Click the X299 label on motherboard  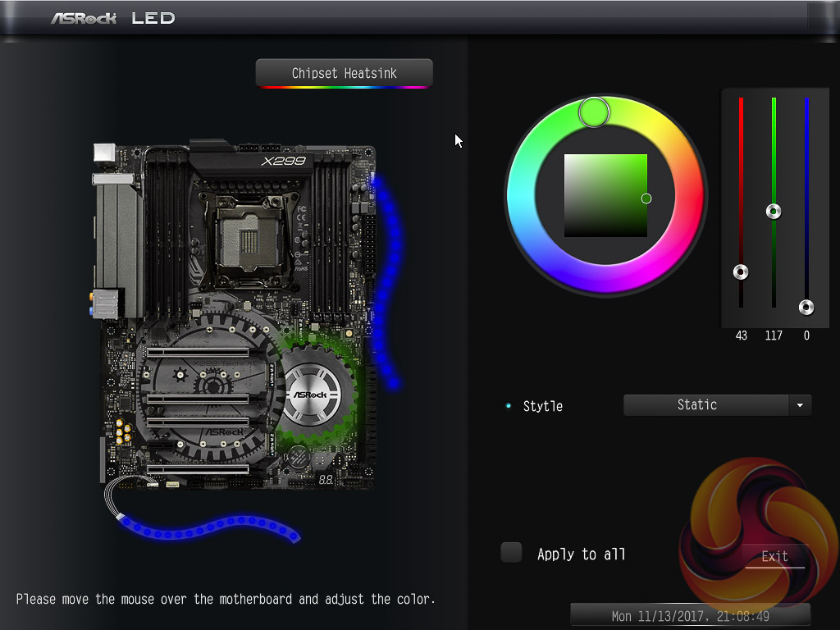[x=283, y=161]
